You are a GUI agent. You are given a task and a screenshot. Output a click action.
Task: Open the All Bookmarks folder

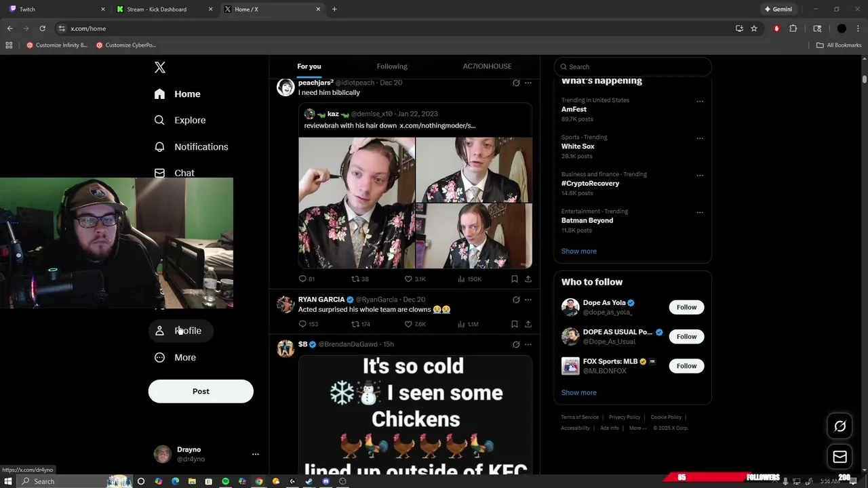pos(839,45)
